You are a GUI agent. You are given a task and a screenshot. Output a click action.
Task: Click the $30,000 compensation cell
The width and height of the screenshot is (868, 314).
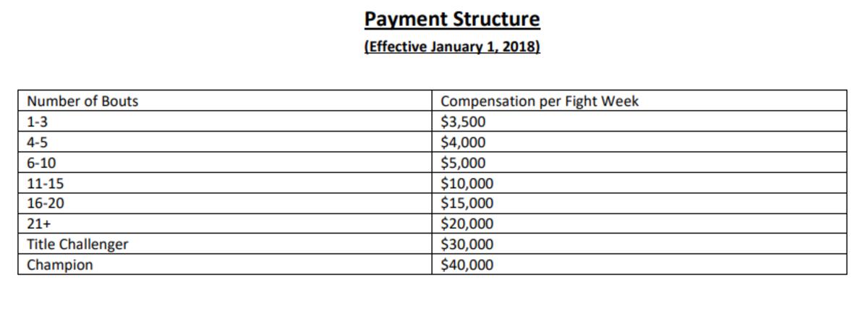point(467,245)
